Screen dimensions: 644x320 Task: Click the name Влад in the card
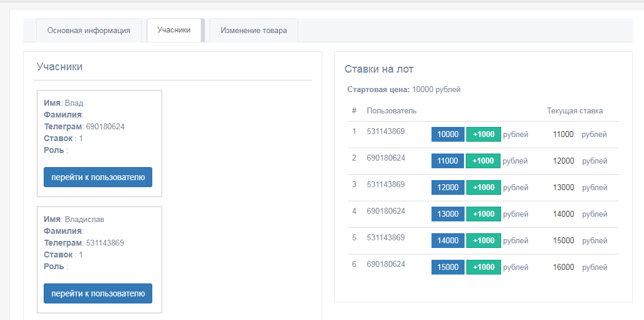coord(74,103)
